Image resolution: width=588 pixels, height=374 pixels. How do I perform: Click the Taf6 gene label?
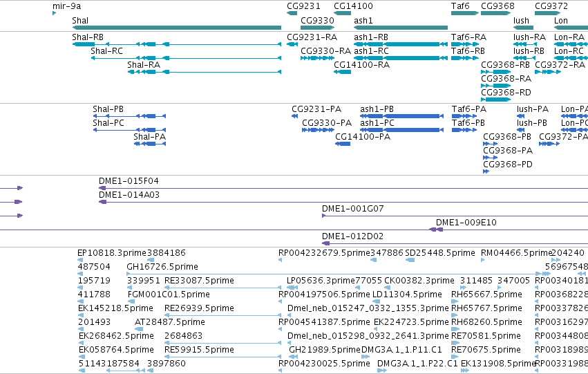point(460,6)
